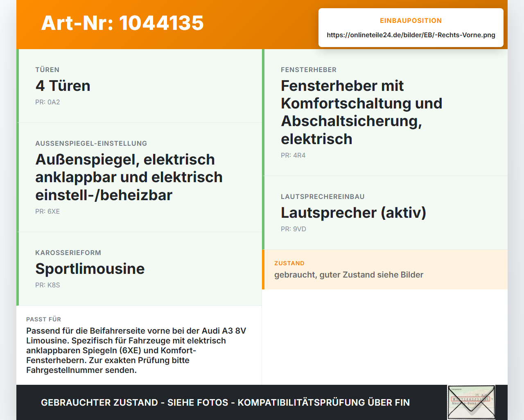Click the PASST FÜR label
The image size is (524, 420).
click(43, 319)
